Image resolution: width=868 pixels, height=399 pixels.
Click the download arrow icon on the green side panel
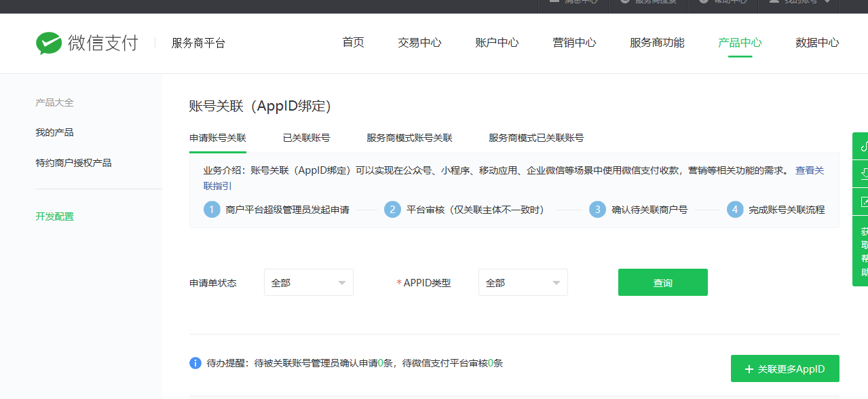(864, 173)
